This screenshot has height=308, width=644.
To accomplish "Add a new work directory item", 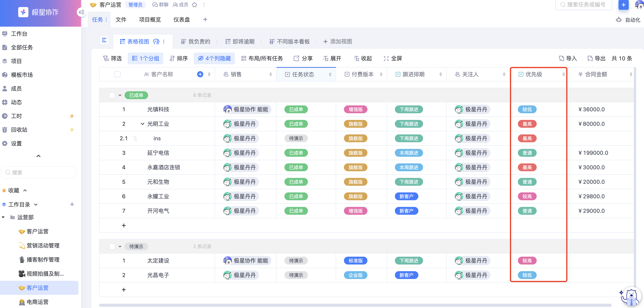I will [x=72, y=204].
